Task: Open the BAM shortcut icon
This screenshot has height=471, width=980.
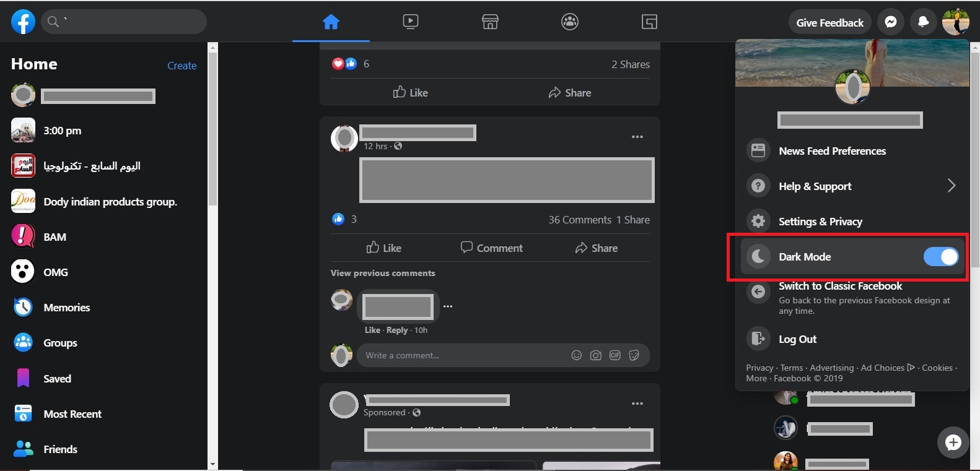Action: click(x=23, y=236)
